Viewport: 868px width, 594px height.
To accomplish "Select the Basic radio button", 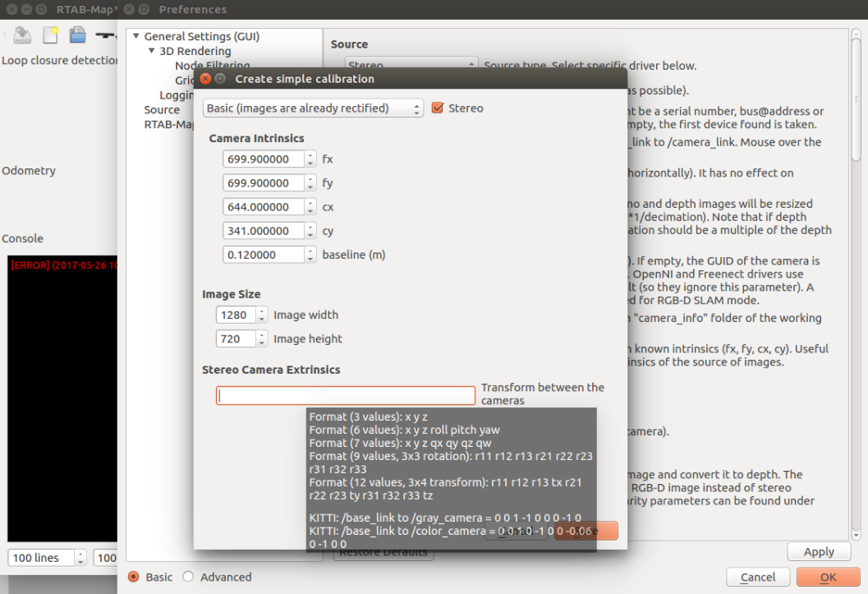I will 134,577.
